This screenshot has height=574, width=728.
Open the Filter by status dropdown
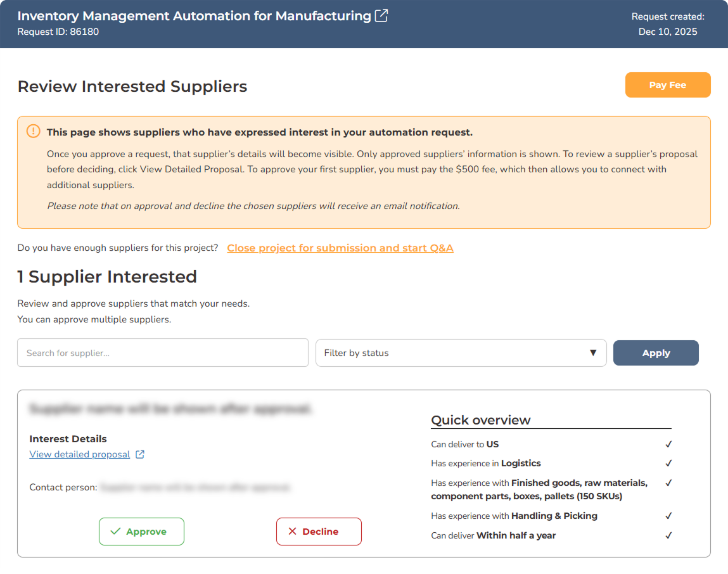460,353
